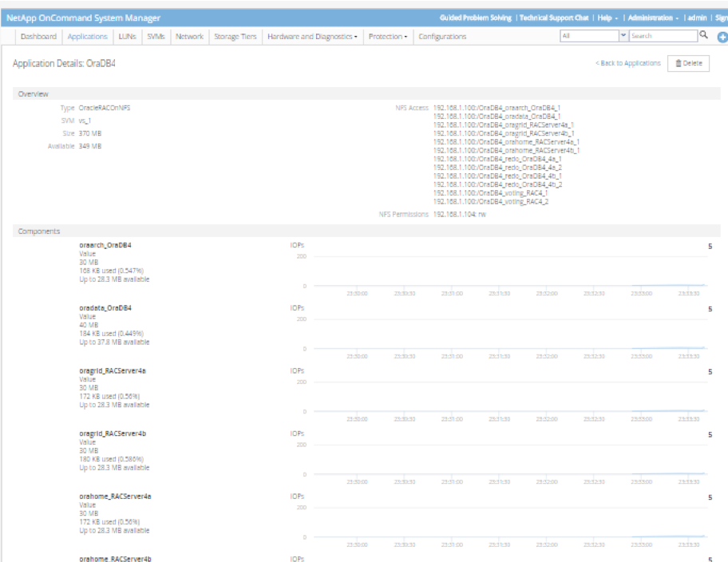Go back to Applications list
Image resolution: width=728 pixels, height=562 pixels.
(x=627, y=63)
